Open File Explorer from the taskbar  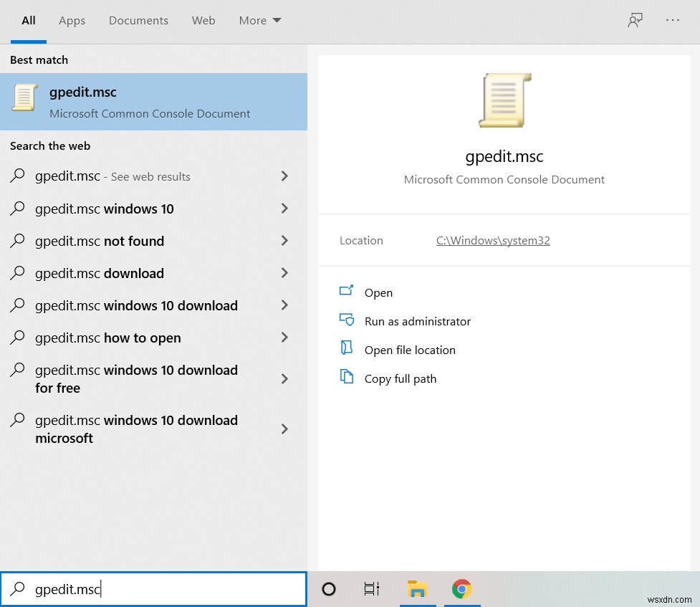pos(418,589)
